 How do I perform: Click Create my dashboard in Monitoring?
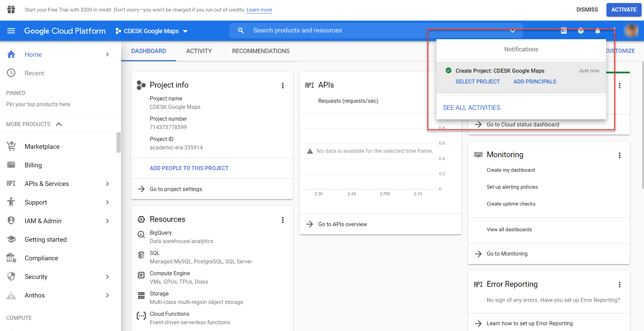pos(510,170)
